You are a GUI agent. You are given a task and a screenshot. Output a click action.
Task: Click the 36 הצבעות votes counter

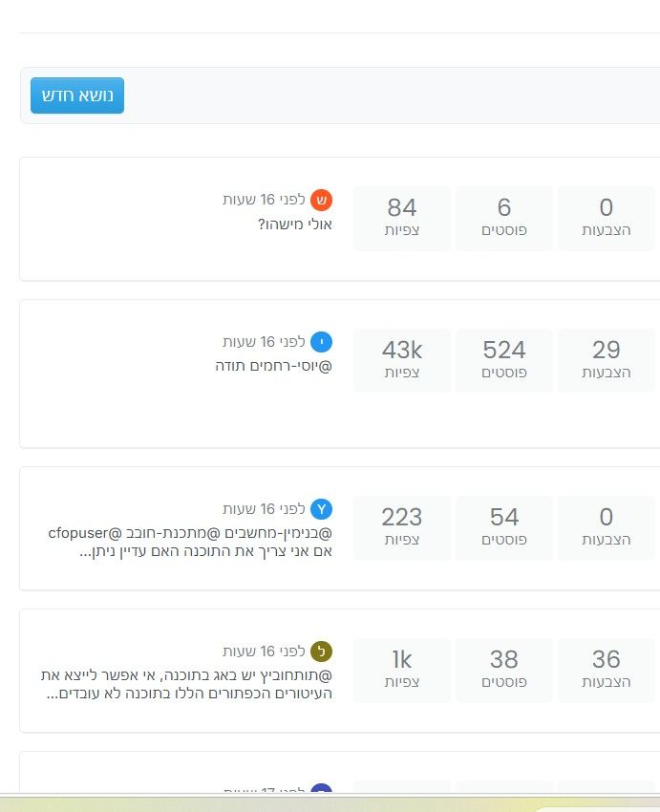606,670
